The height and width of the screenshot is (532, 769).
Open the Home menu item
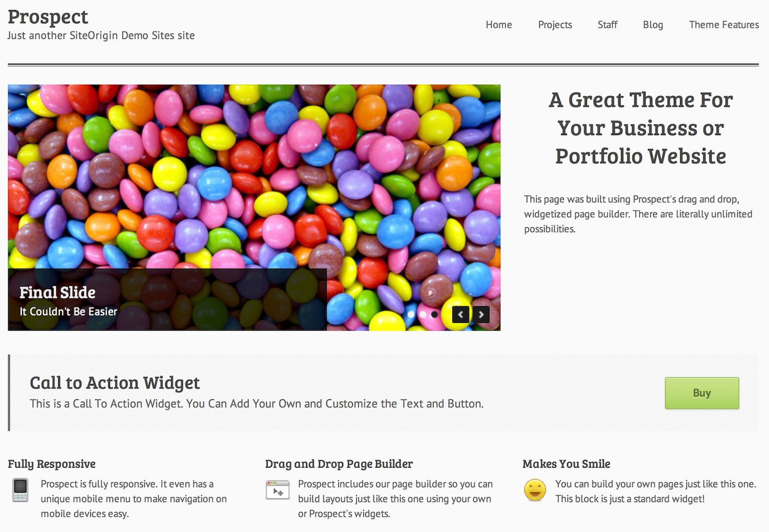(x=498, y=25)
